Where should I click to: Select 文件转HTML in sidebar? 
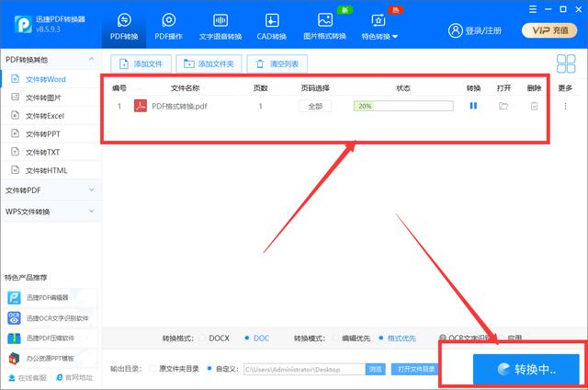pyautogui.click(x=51, y=170)
